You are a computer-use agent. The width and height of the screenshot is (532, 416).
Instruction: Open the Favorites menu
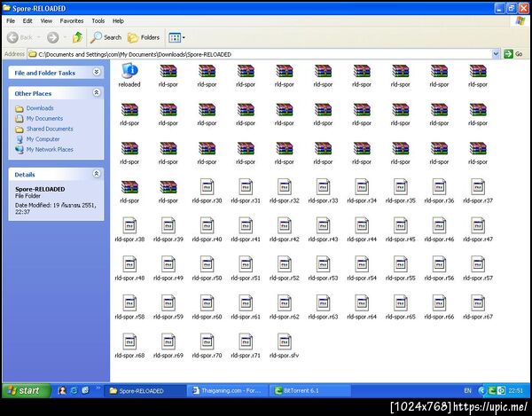coord(72,21)
